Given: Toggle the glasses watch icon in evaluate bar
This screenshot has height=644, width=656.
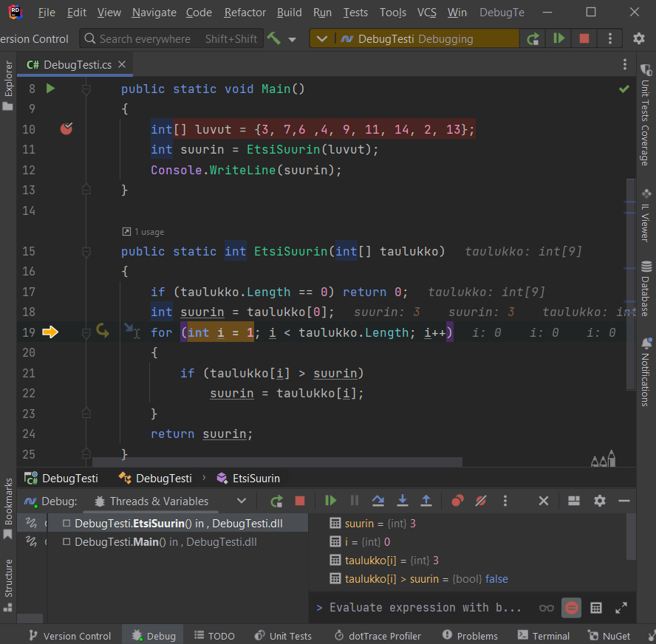Looking at the screenshot, I should pos(547,608).
